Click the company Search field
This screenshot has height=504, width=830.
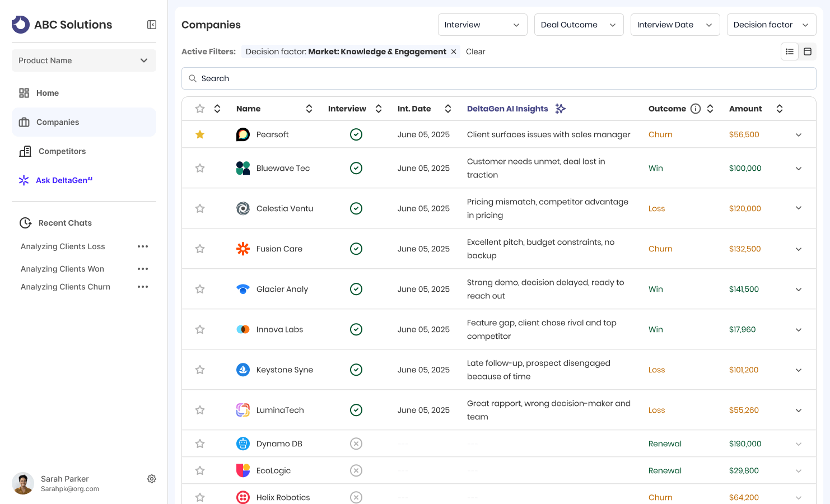coord(498,78)
